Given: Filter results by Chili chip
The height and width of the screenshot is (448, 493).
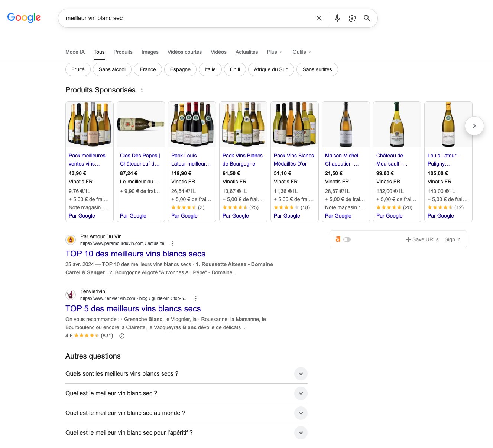Looking at the screenshot, I should pos(235,69).
